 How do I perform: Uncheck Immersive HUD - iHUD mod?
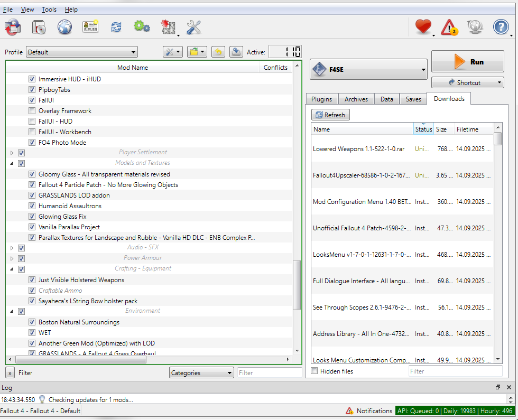(x=32, y=79)
